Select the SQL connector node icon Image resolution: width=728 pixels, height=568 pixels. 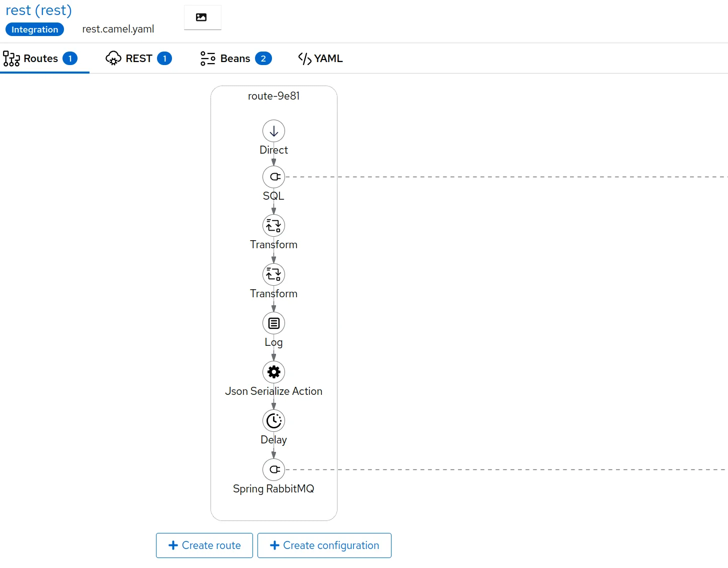point(273,177)
